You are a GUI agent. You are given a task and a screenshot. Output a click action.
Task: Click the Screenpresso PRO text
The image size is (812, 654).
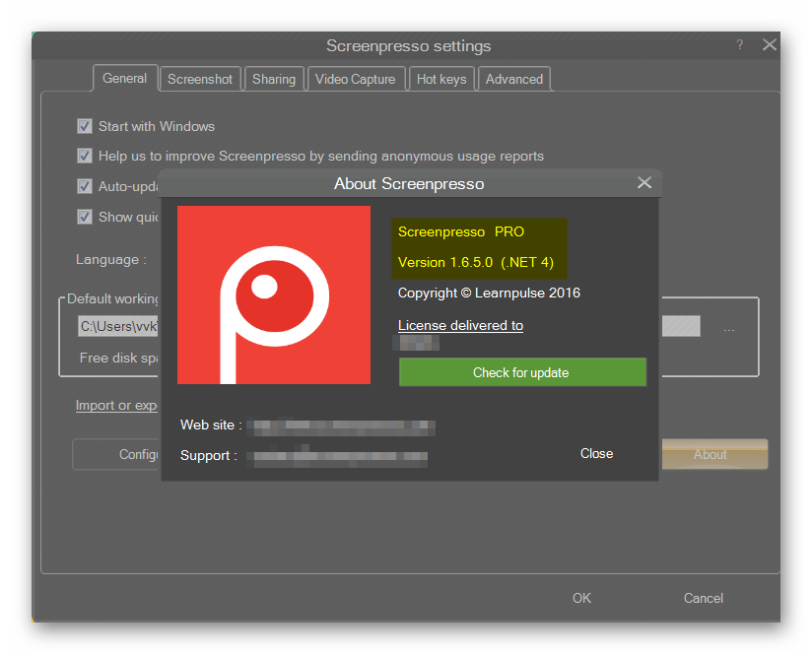pyautogui.click(x=461, y=231)
